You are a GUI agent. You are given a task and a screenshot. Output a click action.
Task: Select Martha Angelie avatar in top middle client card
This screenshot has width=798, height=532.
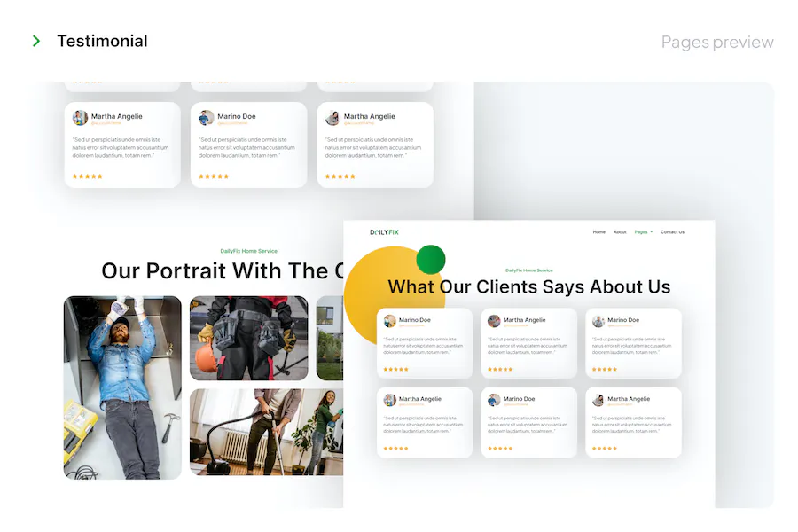click(x=494, y=321)
